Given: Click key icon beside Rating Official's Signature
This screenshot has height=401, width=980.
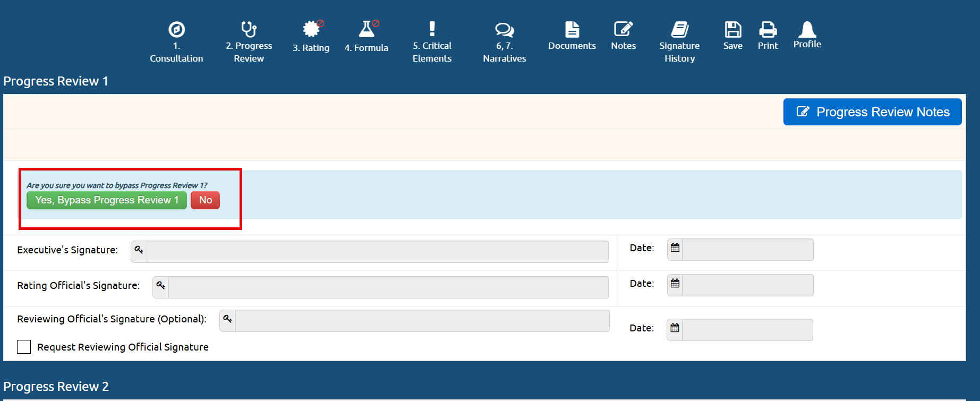Looking at the screenshot, I should point(161,285).
